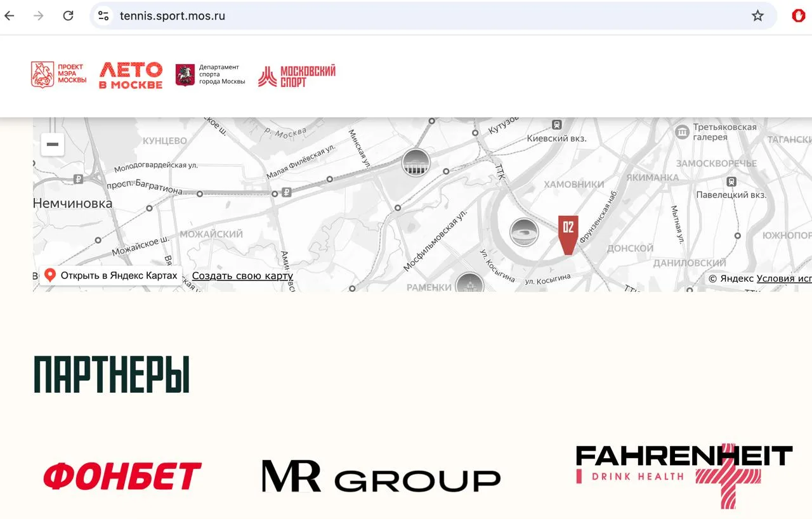The image size is (812, 519).
Task: Click the browser forward arrow
Action: tap(39, 16)
